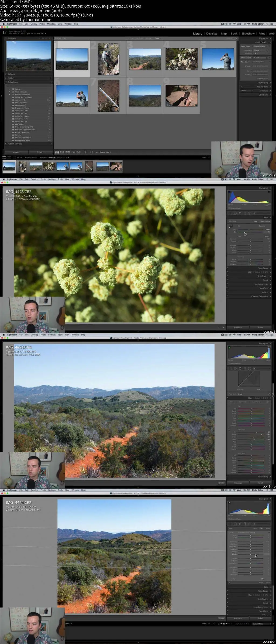Switch to Develop module in top frame
The width and height of the screenshot is (276, 644).
click(212, 33)
